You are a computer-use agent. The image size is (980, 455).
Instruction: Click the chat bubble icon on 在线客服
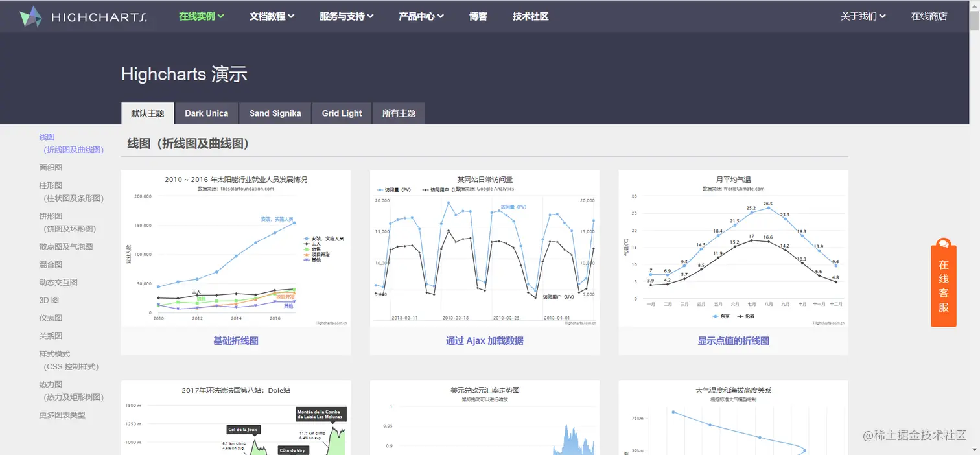point(944,244)
